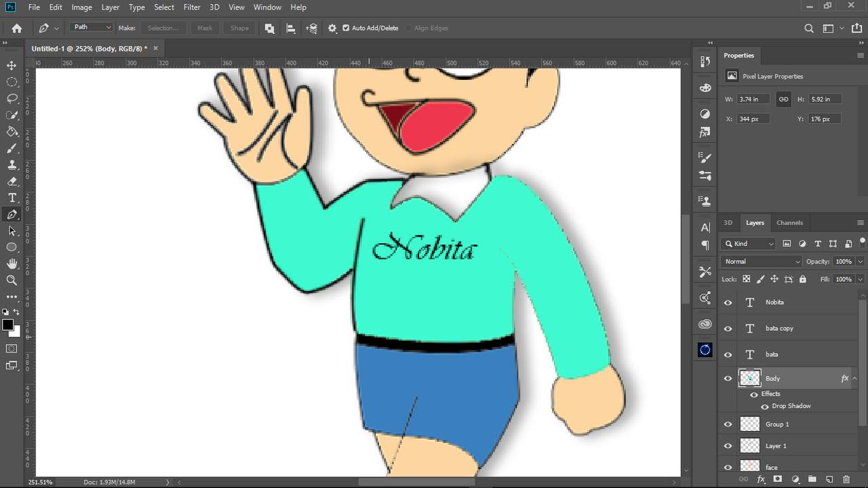Open path alignment options
The image size is (868, 488).
(291, 28)
